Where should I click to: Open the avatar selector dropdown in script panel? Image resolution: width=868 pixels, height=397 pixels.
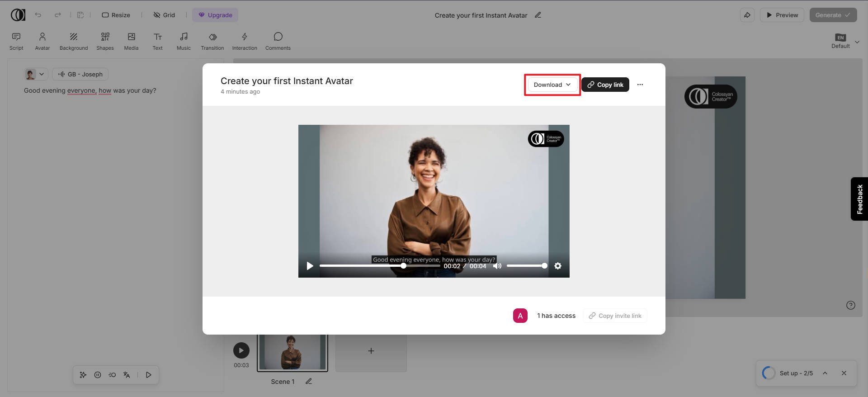pos(36,74)
